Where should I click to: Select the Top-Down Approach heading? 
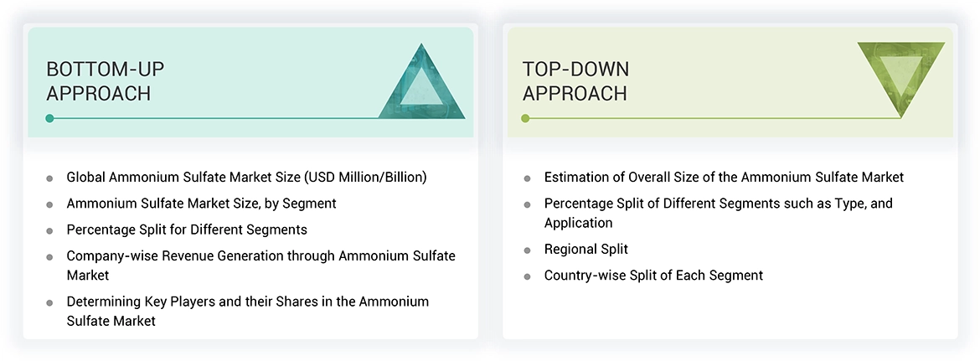pos(575,81)
